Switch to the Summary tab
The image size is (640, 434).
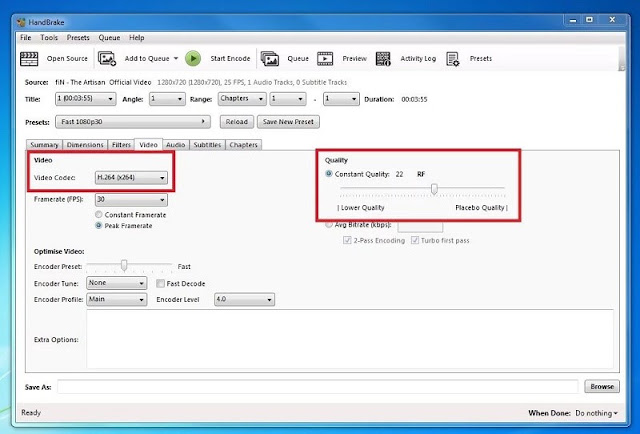tap(44, 145)
